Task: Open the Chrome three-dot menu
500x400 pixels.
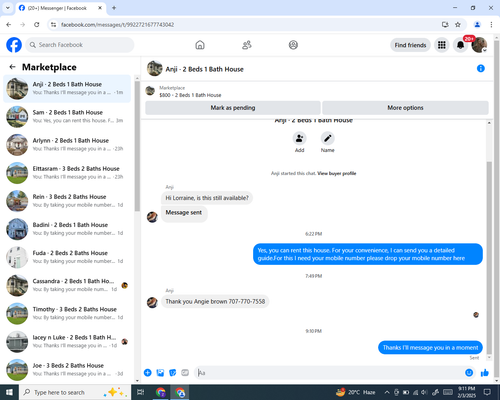Action: point(491,25)
